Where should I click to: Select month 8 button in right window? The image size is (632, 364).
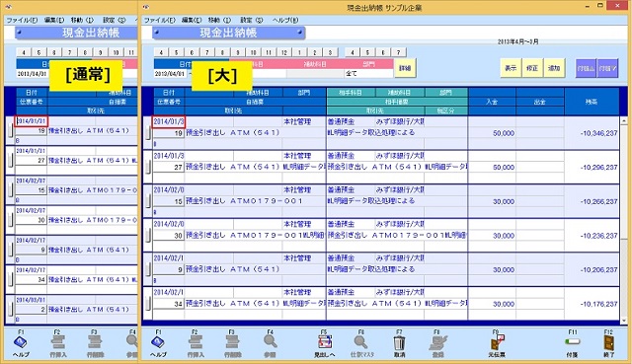click(x=222, y=52)
